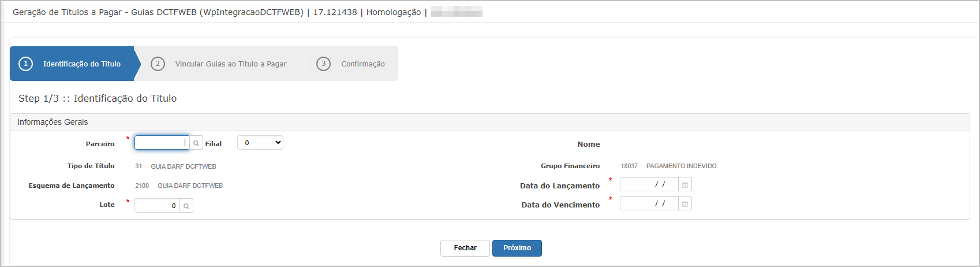Click the Step 1/3 heading text

pos(98,99)
